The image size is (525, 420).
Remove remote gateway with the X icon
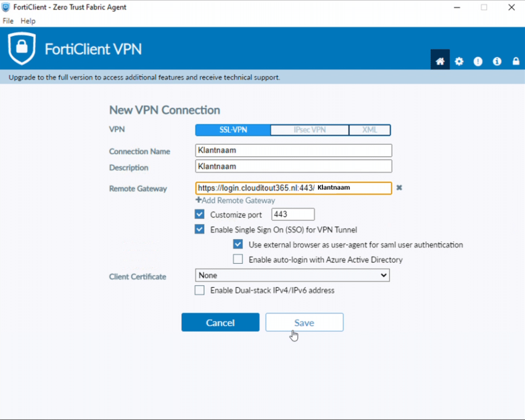(x=399, y=187)
